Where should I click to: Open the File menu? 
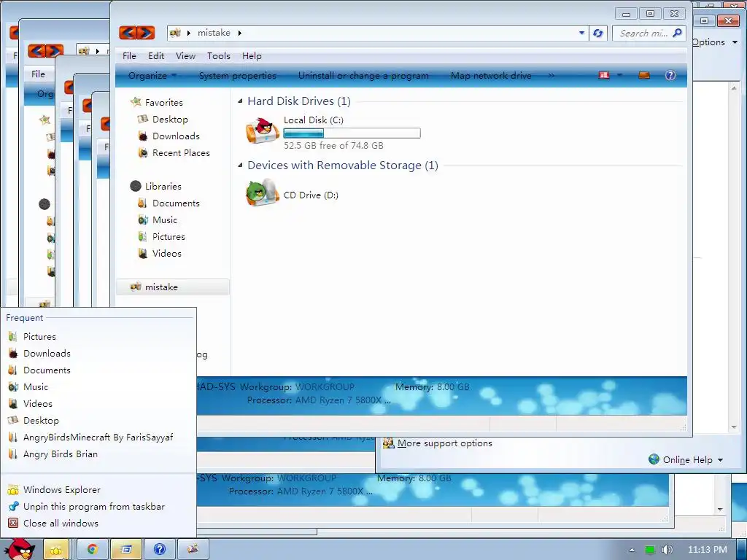click(x=129, y=55)
